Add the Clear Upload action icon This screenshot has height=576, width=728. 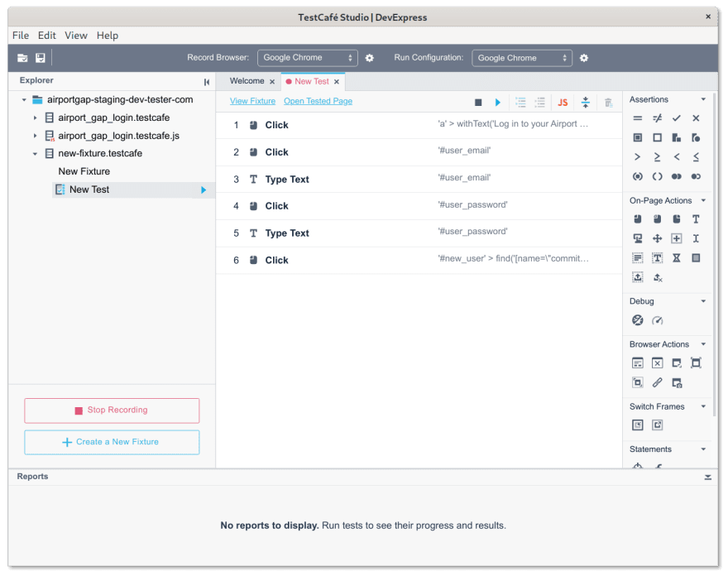657,277
